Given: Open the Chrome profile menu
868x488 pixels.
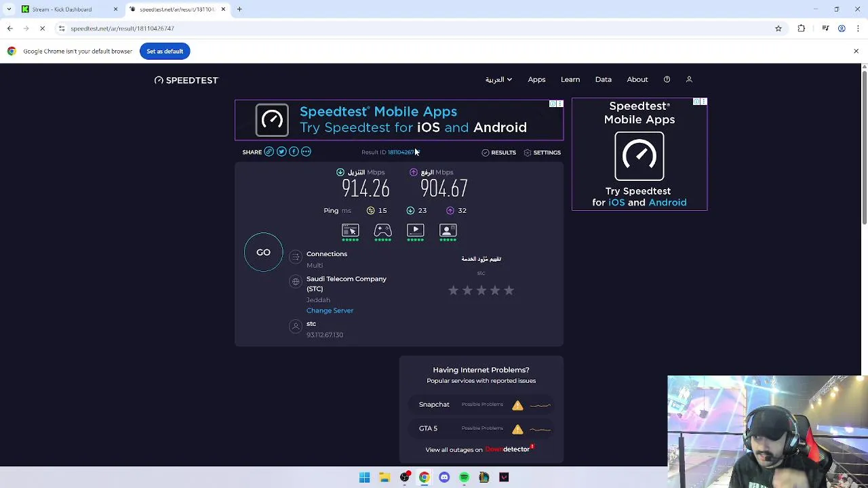Looking at the screenshot, I should tap(842, 28).
